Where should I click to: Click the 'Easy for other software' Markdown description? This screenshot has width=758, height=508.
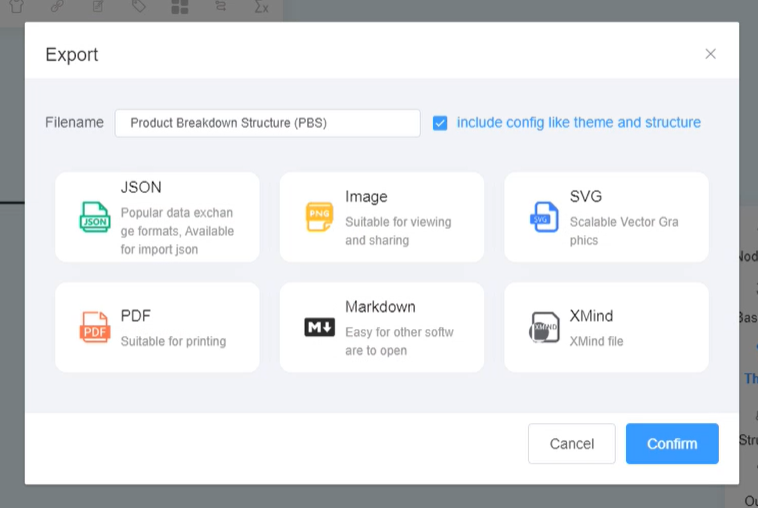click(x=399, y=341)
